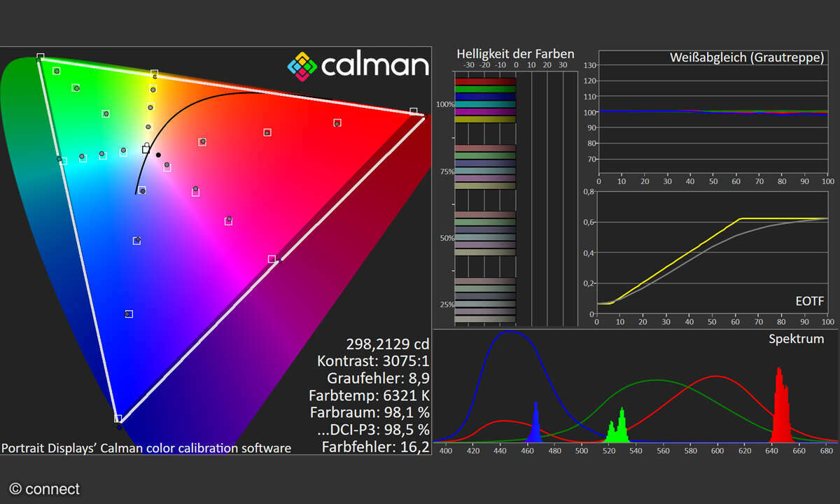Viewport: 840px width, 504px height.
Task: Click the solid black measured white point dot
Action: pos(159,155)
